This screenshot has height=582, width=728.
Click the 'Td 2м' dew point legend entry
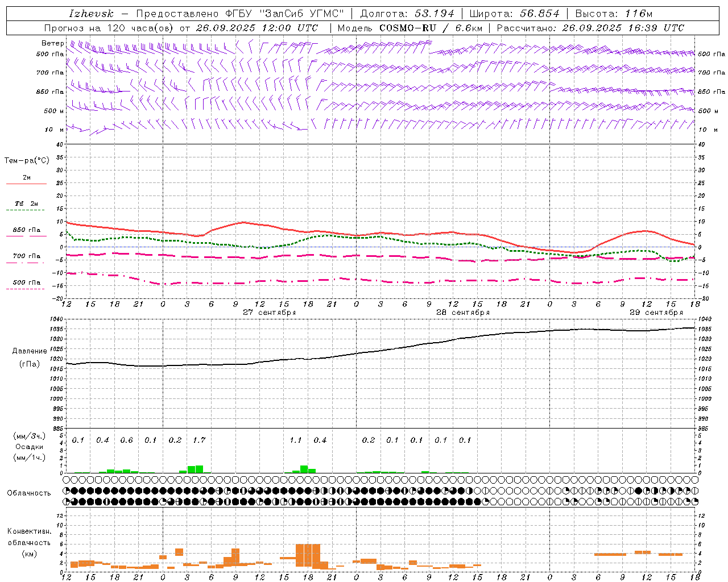pos(27,203)
